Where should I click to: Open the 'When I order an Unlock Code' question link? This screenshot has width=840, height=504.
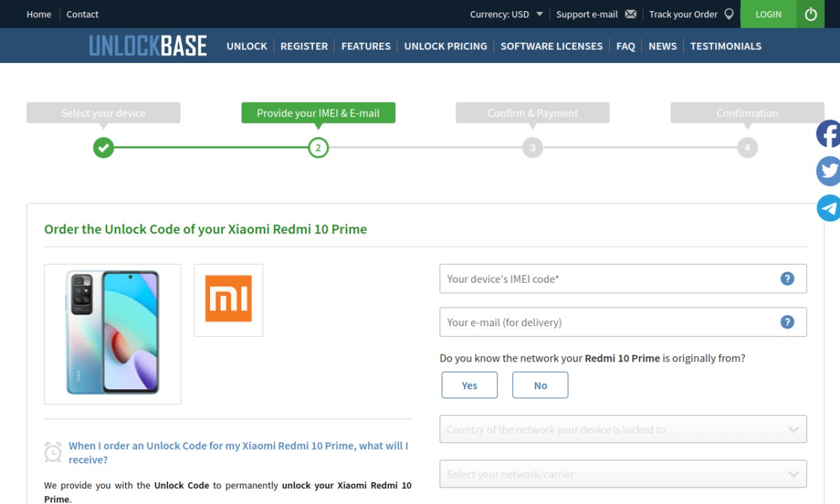238,452
